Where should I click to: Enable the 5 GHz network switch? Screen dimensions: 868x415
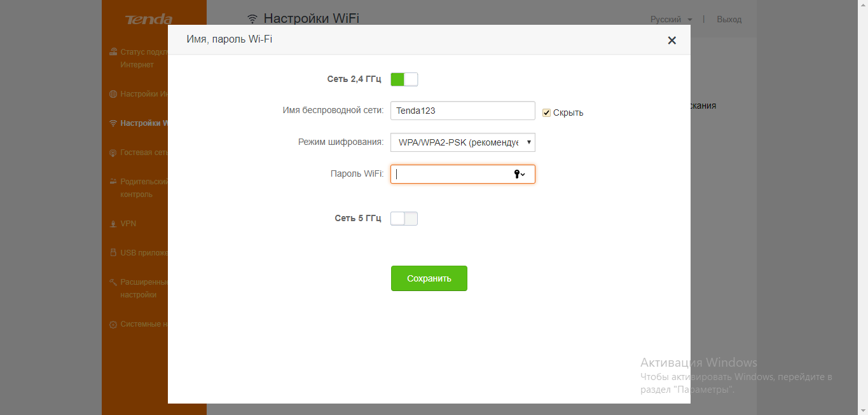pyautogui.click(x=404, y=219)
